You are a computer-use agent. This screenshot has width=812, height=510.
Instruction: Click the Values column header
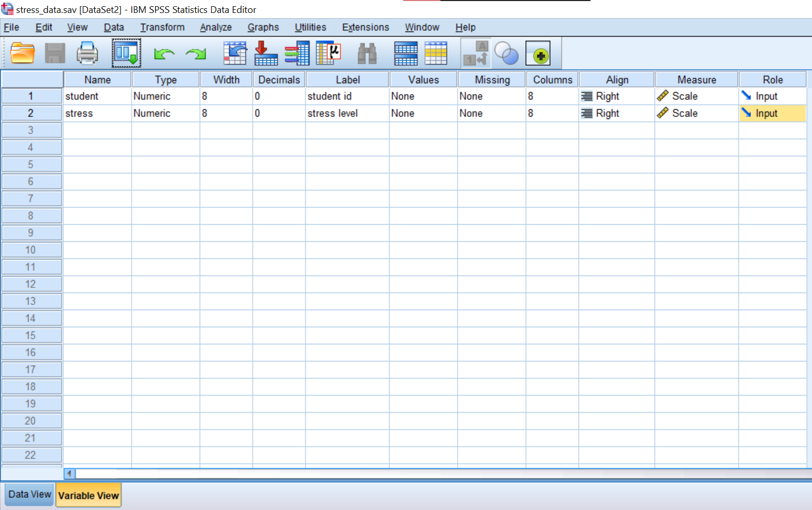(x=423, y=80)
